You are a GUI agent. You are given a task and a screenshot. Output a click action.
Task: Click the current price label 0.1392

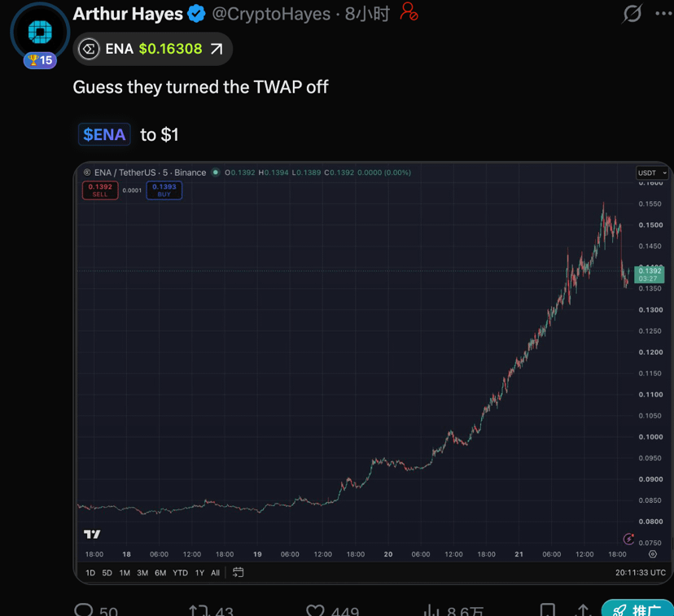tap(649, 274)
